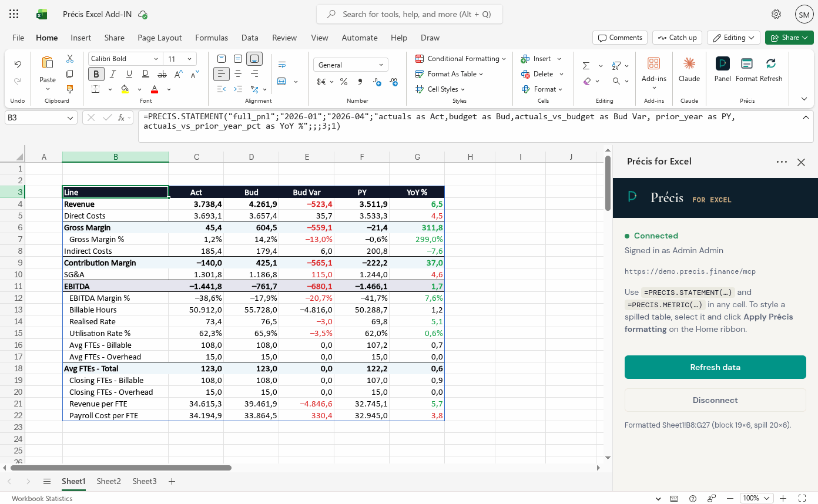Click the Comma Style icon
The width and height of the screenshot is (818, 504).
click(x=360, y=82)
